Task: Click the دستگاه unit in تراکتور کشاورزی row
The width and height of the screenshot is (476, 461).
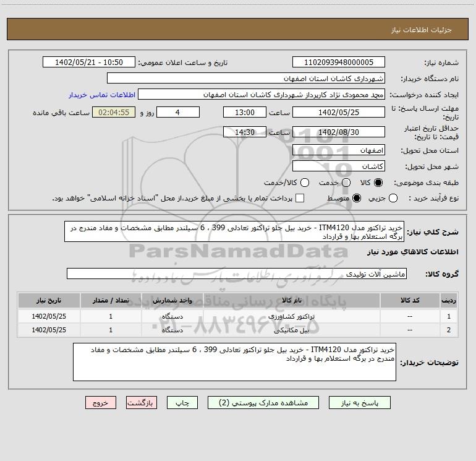Action: [172, 316]
